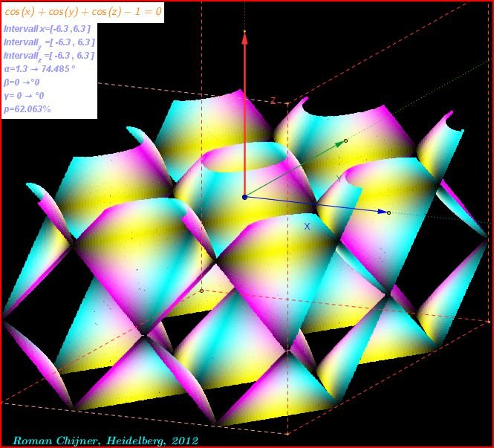This screenshot has height=448, width=494.
Task: Click the Z axis label
Action: point(273,100)
